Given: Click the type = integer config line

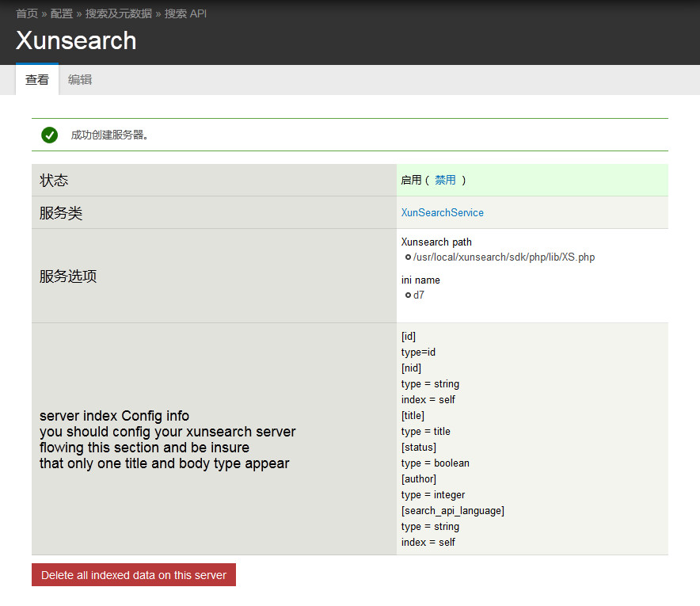Looking at the screenshot, I should pos(433,495).
